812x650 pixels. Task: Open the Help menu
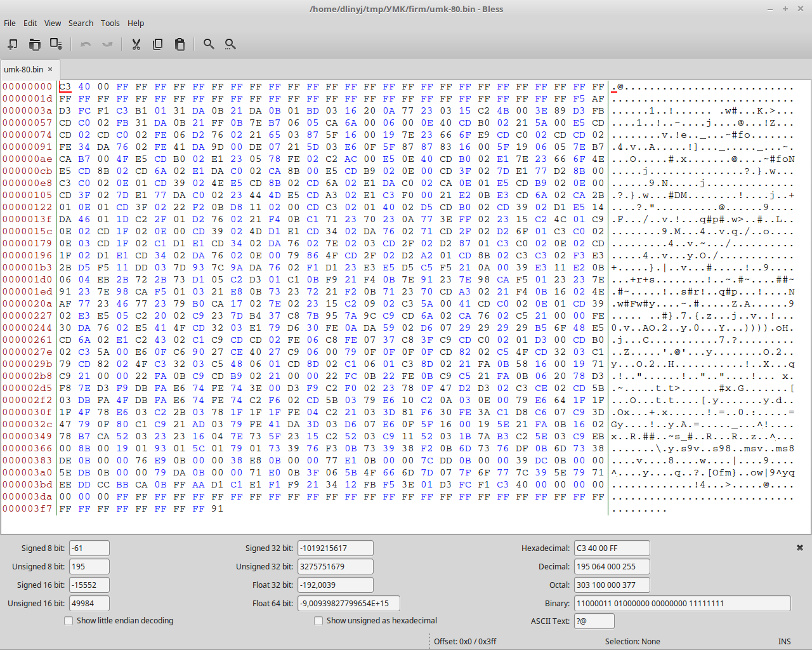[x=136, y=23]
